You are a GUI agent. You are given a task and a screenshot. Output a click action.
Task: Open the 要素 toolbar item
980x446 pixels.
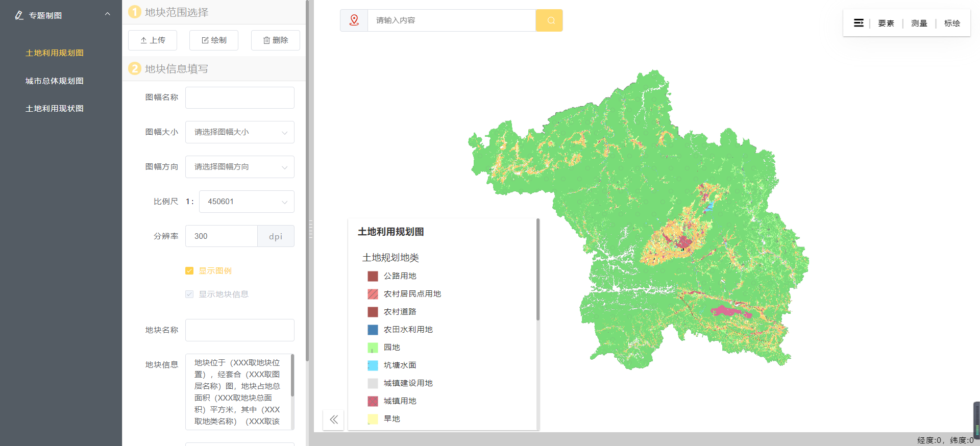(x=886, y=23)
